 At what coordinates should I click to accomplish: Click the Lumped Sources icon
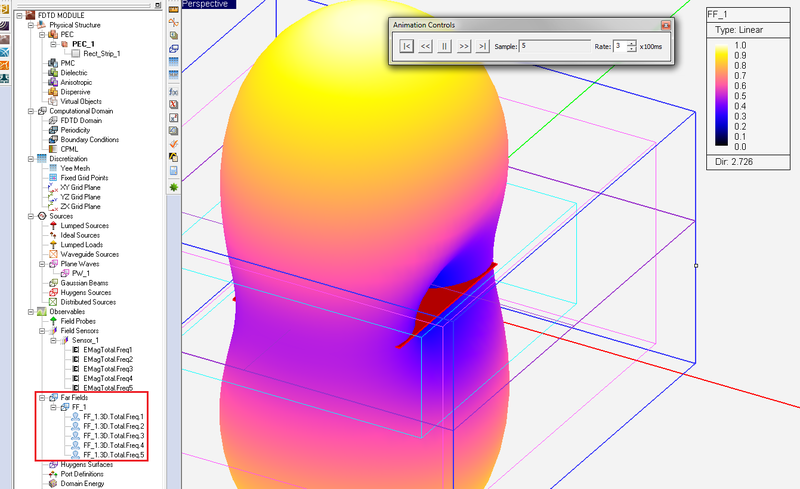53,226
